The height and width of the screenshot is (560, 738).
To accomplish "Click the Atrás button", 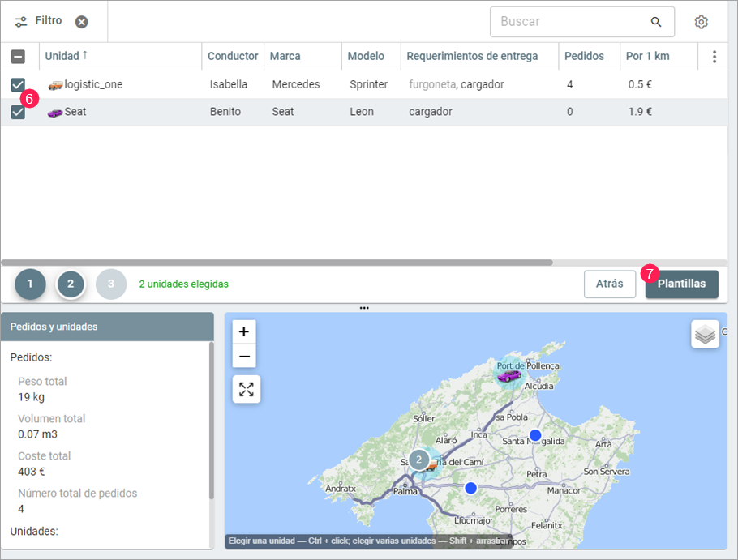I will click(609, 284).
